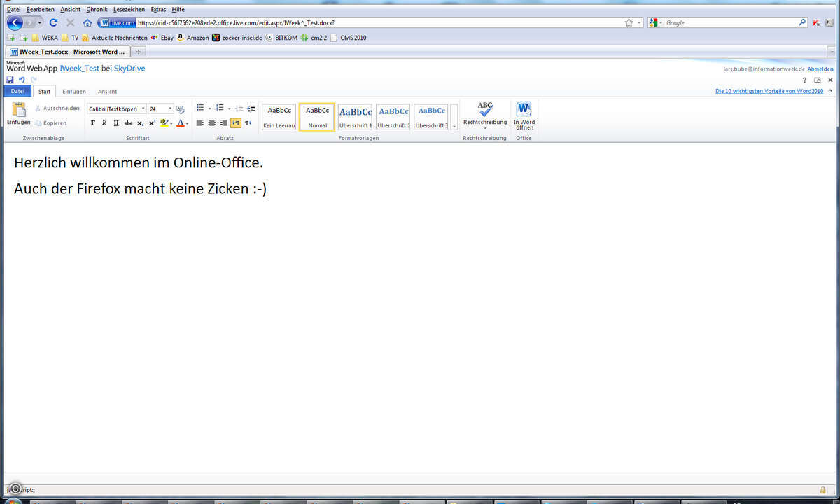Apply subscript formatting
840x504 pixels.
[141, 123]
